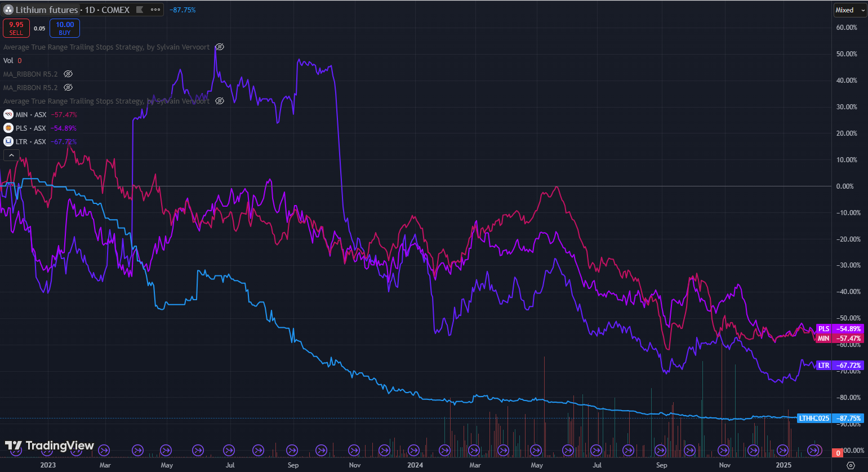The height and width of the screenshot is (472, 868).
Task: Click the COMEX exchange label
Action: pyautogui.click(x=115, y=10)
